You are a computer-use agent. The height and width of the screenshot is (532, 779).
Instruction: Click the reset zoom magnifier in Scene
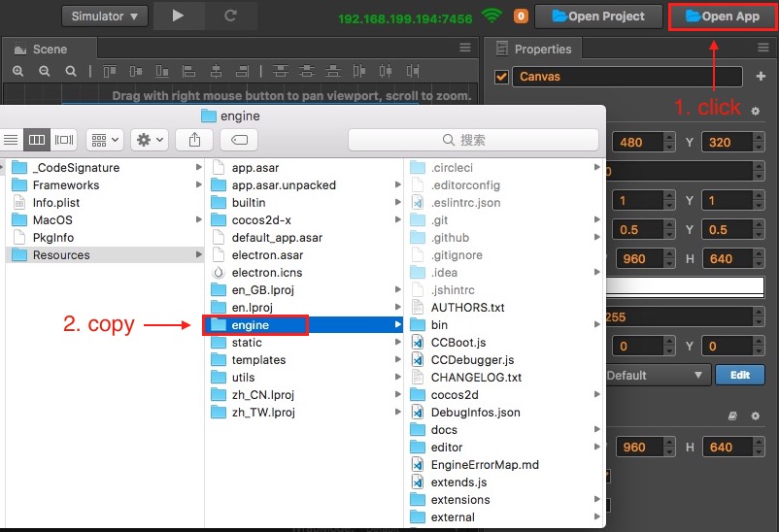tap(71, 72)
